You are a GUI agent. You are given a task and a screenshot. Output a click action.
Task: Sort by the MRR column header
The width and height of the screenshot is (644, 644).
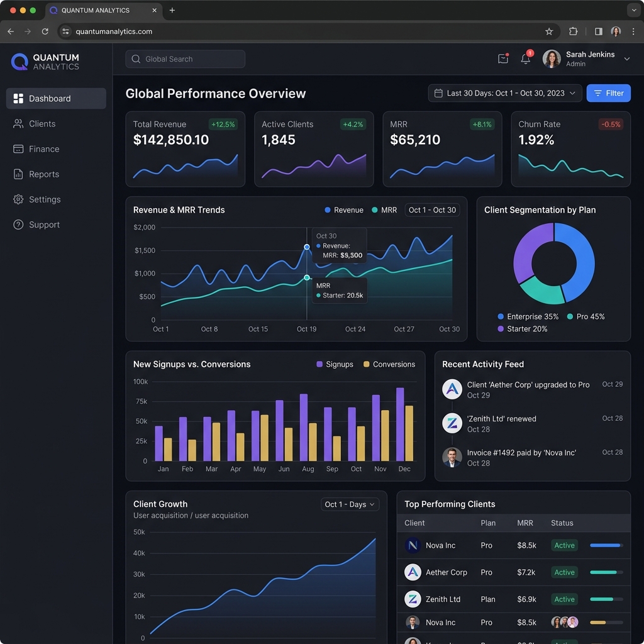pos(525,523)
